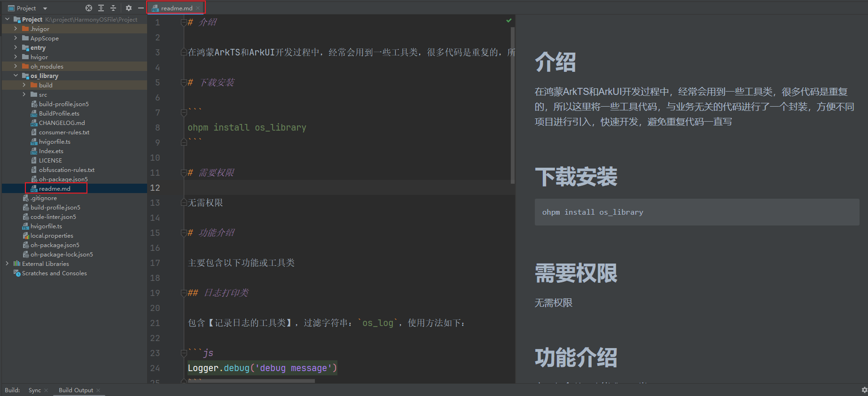The height and width of the screenshot is (396, 868).
Task: Click the build-profile.json5 icon under os_library
Action: click(x=34, y=104)
